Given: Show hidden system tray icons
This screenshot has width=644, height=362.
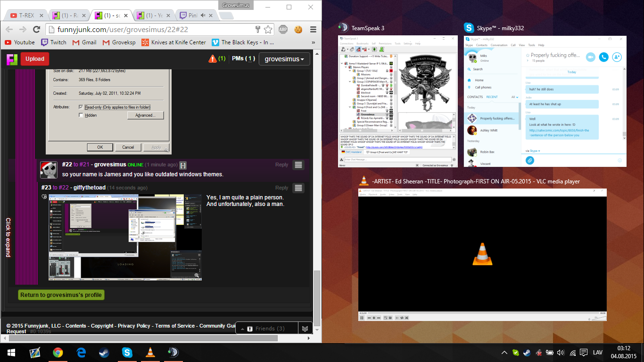Looking at the screenshot, I should coord(504,353).
